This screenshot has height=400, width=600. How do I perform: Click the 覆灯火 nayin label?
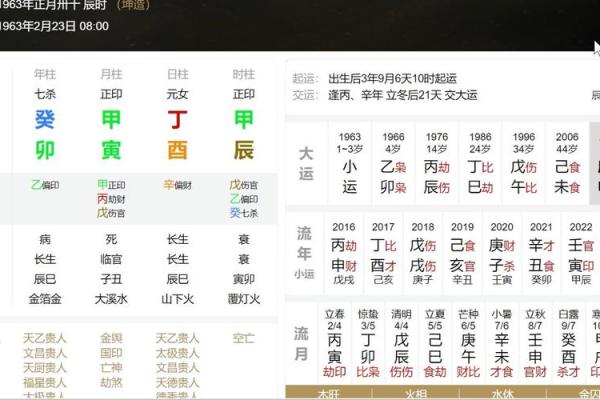(244, 299)
